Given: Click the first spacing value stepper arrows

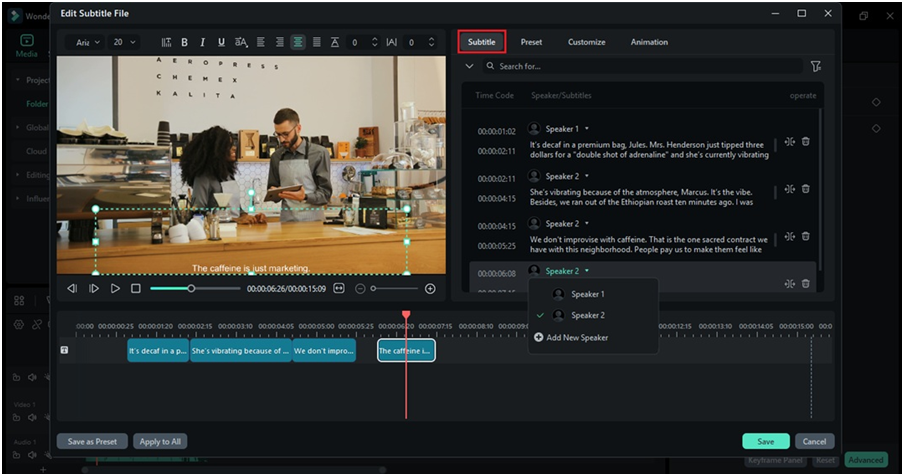Looking at the screenshot, I should 375,42.
